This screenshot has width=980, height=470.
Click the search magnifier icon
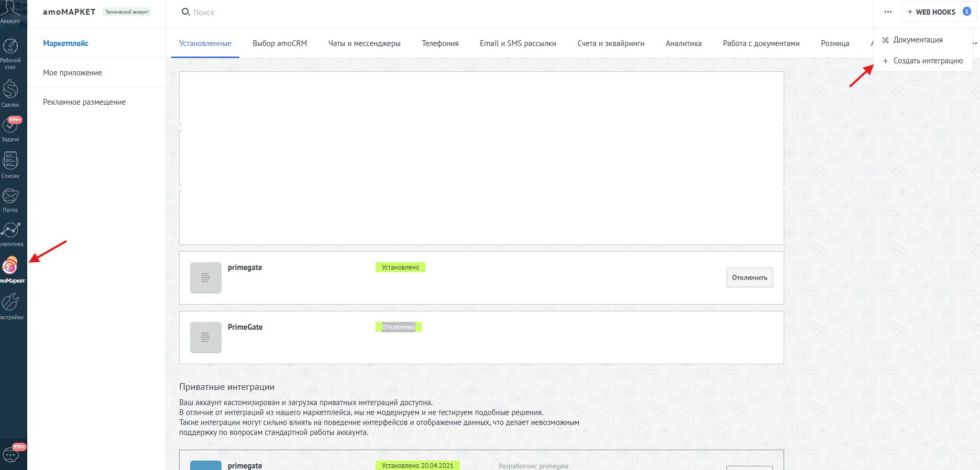[x=185, y=12]
